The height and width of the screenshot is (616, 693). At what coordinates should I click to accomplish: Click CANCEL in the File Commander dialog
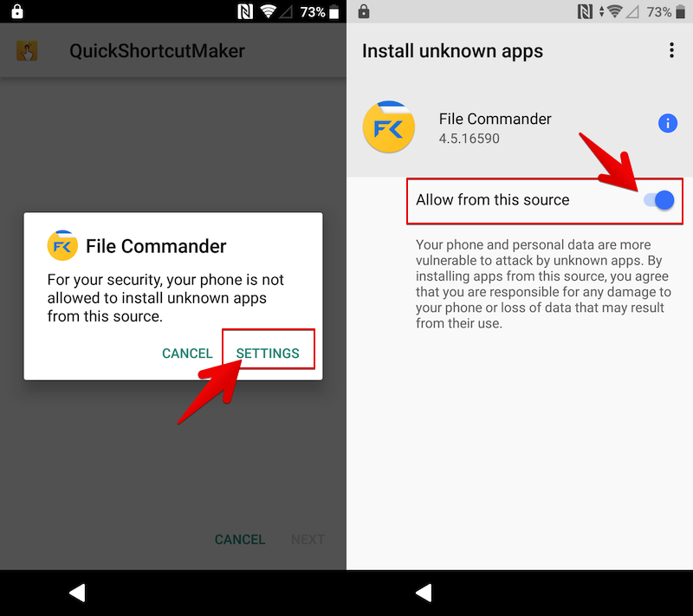[x=187, y=353]
